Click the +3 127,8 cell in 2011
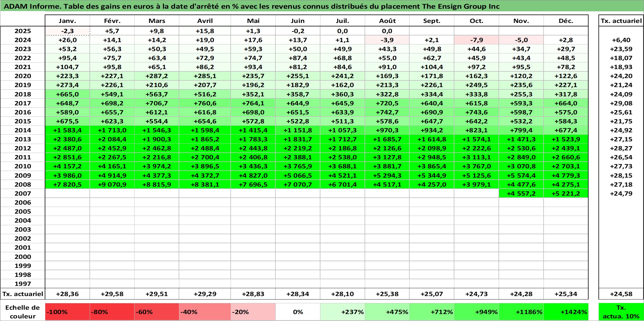The height and width of the screenshot is (321, 644). click(387, 157)
